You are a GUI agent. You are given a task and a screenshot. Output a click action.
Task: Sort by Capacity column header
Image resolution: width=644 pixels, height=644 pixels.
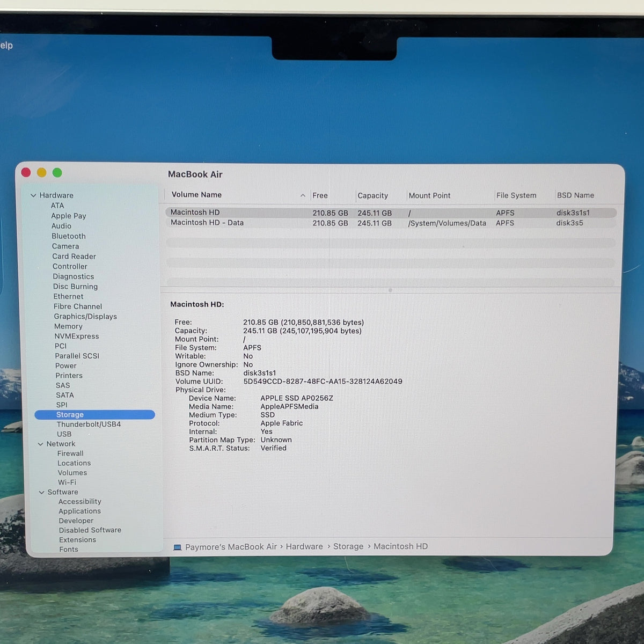click(x=372, y=196)
